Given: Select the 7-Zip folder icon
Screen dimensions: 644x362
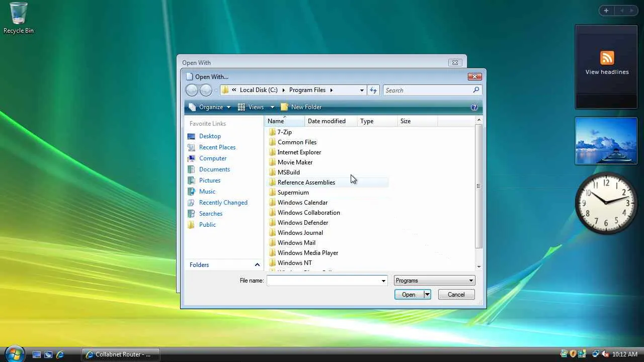Looking at the screenshot, I should pyautogui.click(x=272, y=132).
